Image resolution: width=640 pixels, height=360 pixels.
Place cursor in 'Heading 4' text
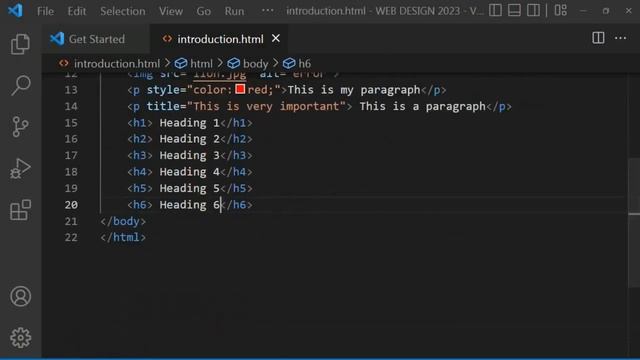[x=189, y=172]
